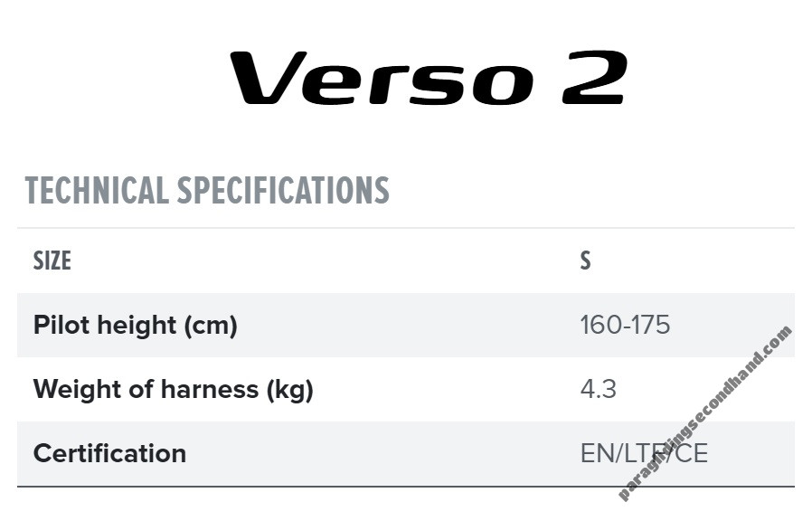The image size is (812, 521).
Task: Select the TECHNICAL SPECIFICATIONS heading
Action: coord(207,190)
